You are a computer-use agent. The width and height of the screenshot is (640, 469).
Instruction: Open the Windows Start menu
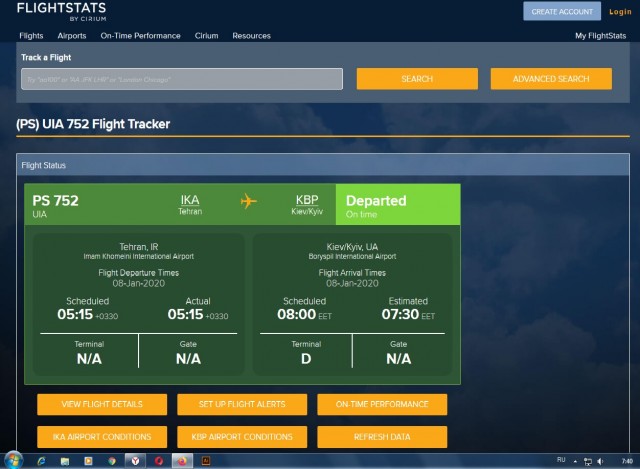(x=13, y=460)
